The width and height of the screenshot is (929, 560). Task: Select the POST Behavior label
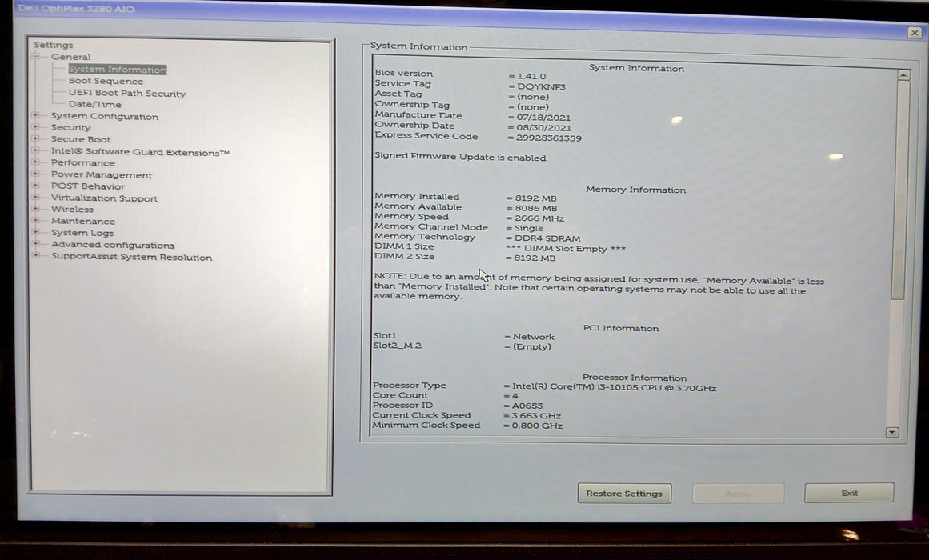[x=88, y=186]
